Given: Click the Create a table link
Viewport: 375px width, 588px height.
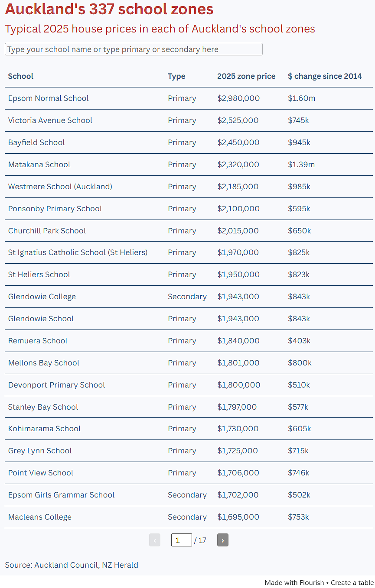Looking at the screenshot, I should (352, 582).
